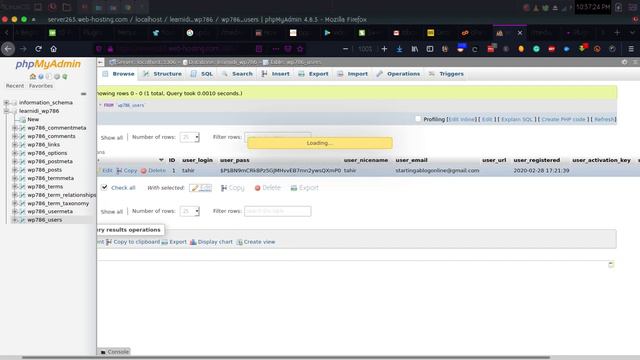
Task: Enable the Profiling checkbox
Action: (x=418, y=119)
